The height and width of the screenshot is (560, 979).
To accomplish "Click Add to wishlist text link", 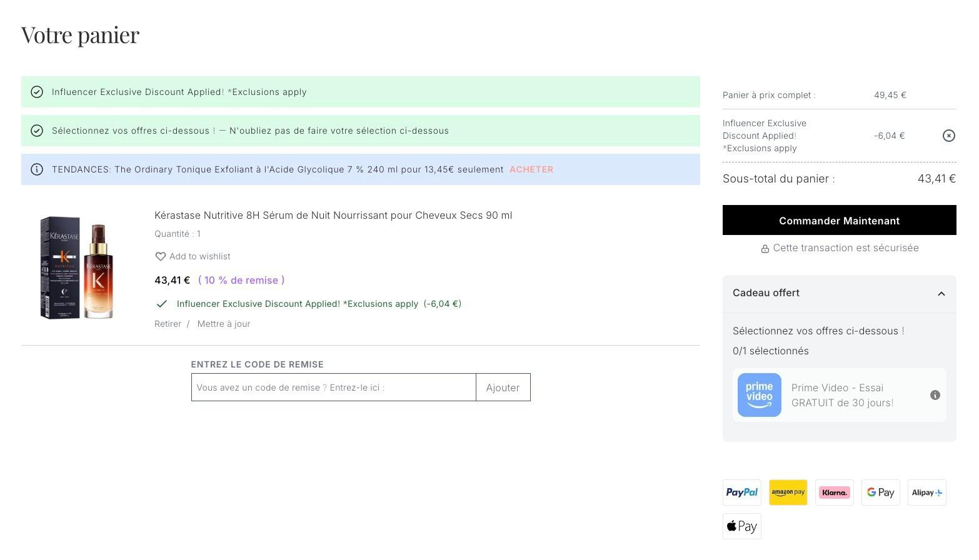I will [199, 256].
